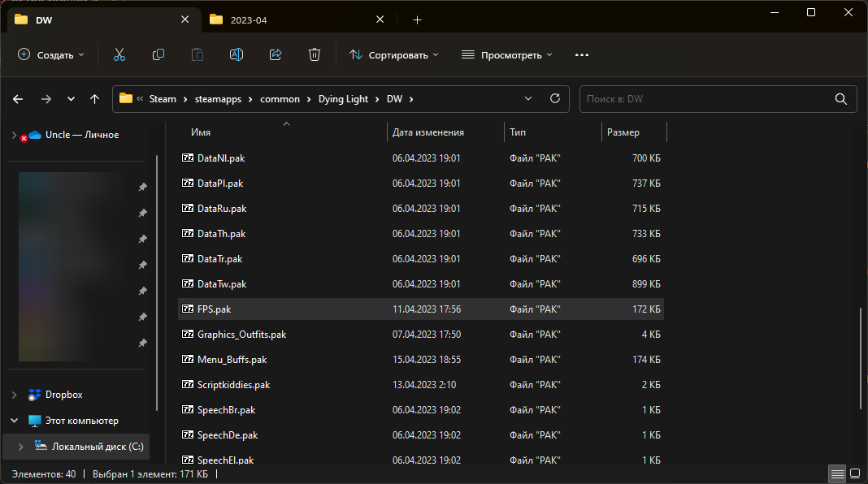Sort by Дата изменения column header
The height and width of the screenshot is (484, 868).
pyautogui.click(x=445, y=132)
